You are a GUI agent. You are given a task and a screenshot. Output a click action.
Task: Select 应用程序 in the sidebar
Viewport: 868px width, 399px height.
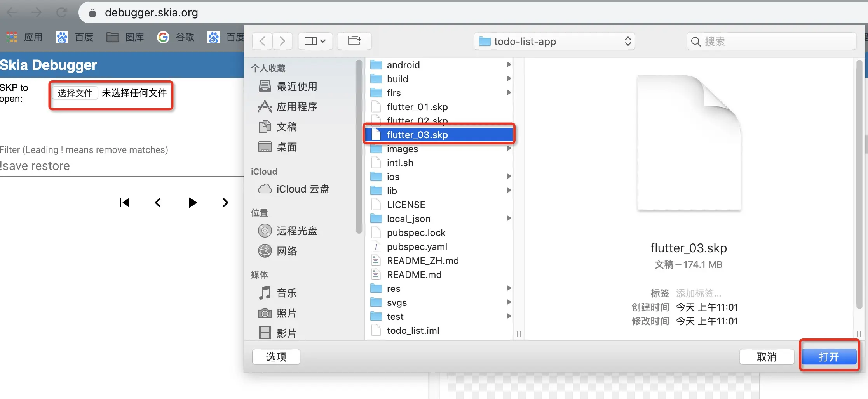click(288, 107)
